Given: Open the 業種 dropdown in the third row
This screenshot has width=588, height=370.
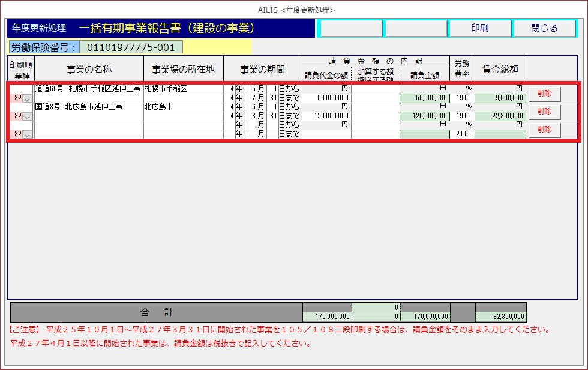Looking at the screenshot, I should (27, 135).
